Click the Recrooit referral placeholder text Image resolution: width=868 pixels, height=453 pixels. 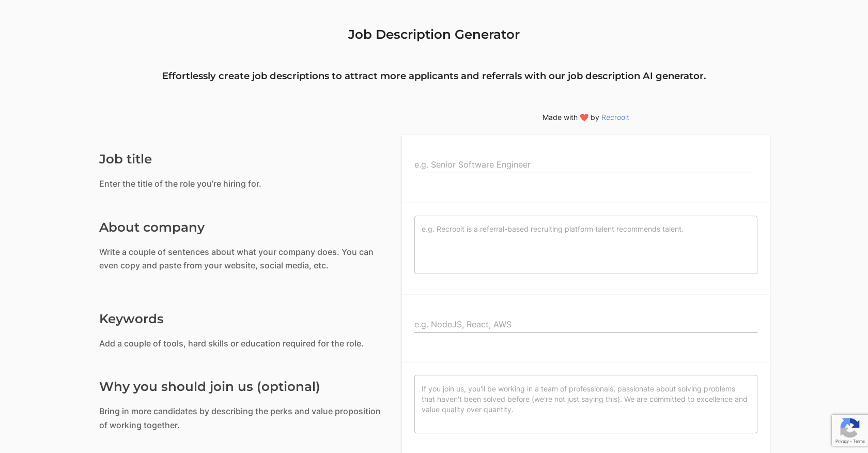[552, 229]
